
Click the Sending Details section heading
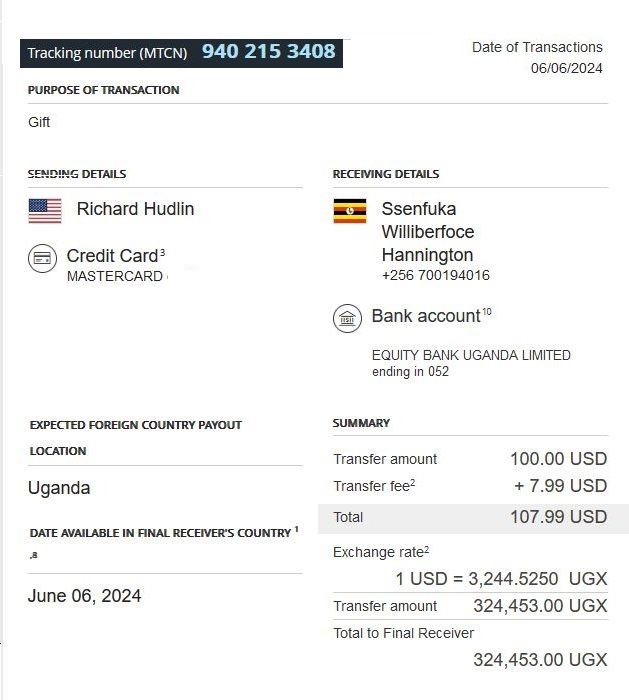coord(77,174)
